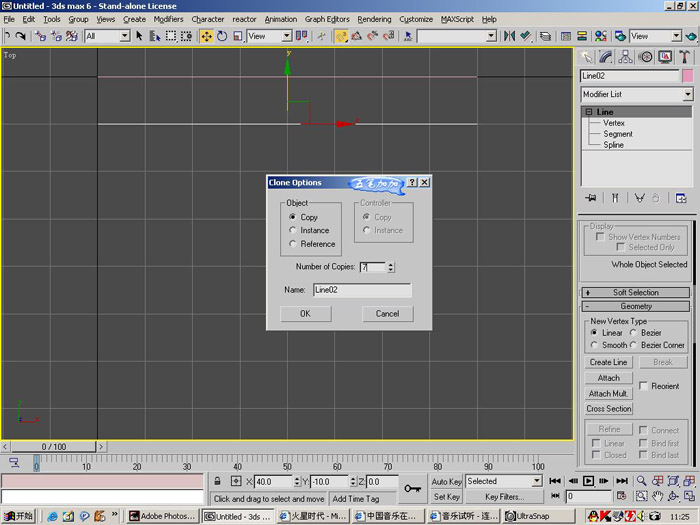
Task: Click the Attach button
Action: (x=608, y=378)
